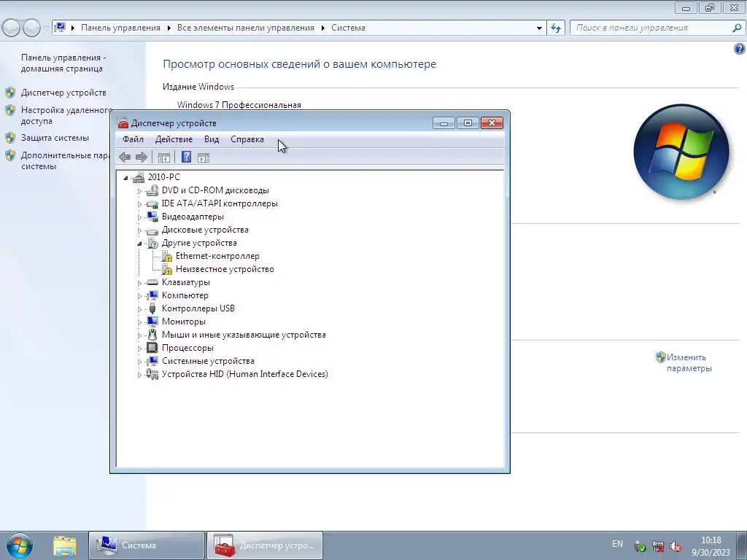The image size is (747, 560).
Task: Click the Диспетчер устройств taskbar button
Action: 265,545
